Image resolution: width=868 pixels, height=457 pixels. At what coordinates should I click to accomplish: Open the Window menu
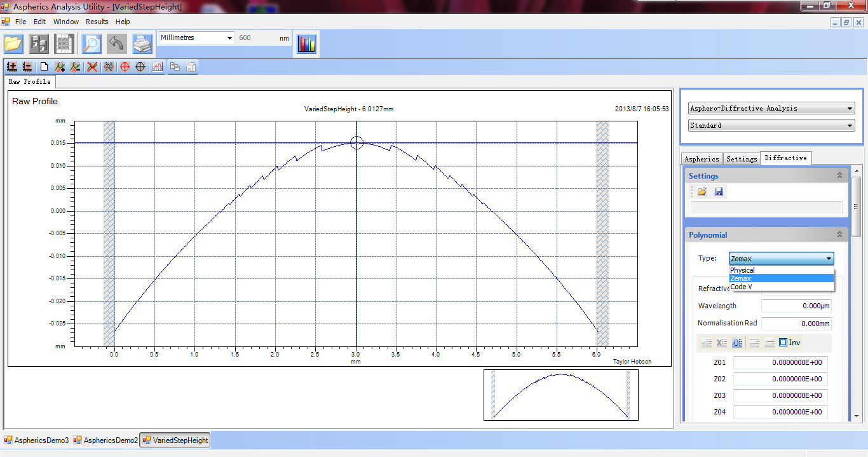tap(65, 22)
